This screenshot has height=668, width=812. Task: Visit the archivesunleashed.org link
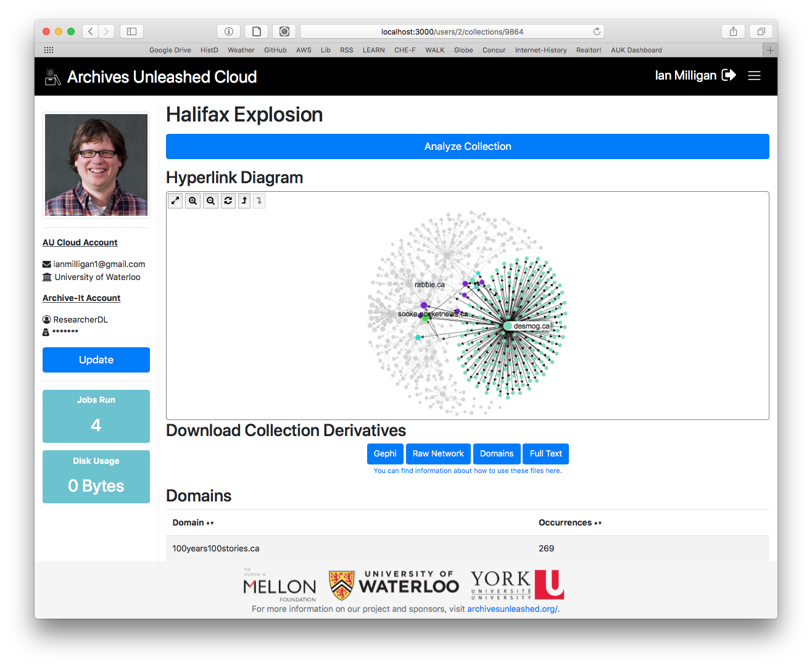[512, 609]
